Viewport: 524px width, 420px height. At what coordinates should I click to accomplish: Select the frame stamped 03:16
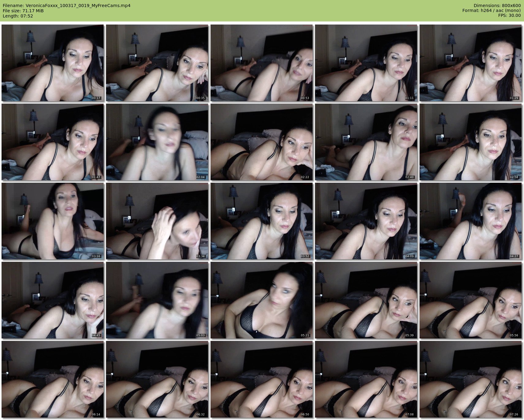coord(53,221)
